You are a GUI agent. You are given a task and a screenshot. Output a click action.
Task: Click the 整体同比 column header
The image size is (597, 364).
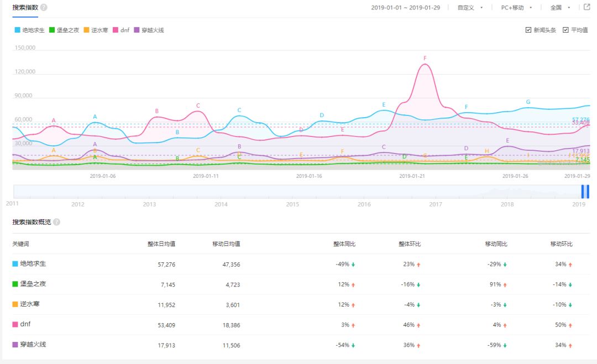point(344,244)
